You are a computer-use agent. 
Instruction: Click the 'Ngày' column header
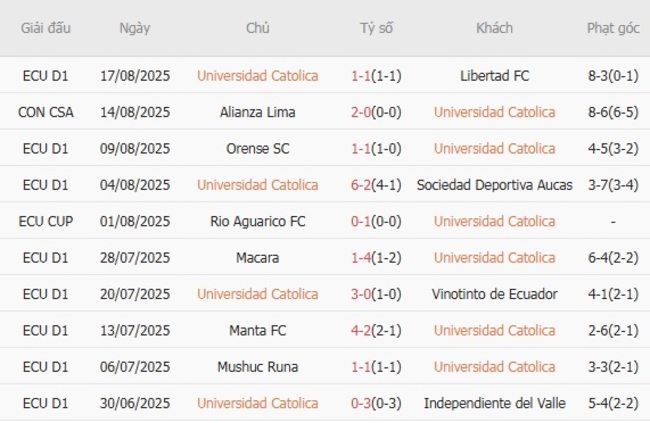point(135,28)
